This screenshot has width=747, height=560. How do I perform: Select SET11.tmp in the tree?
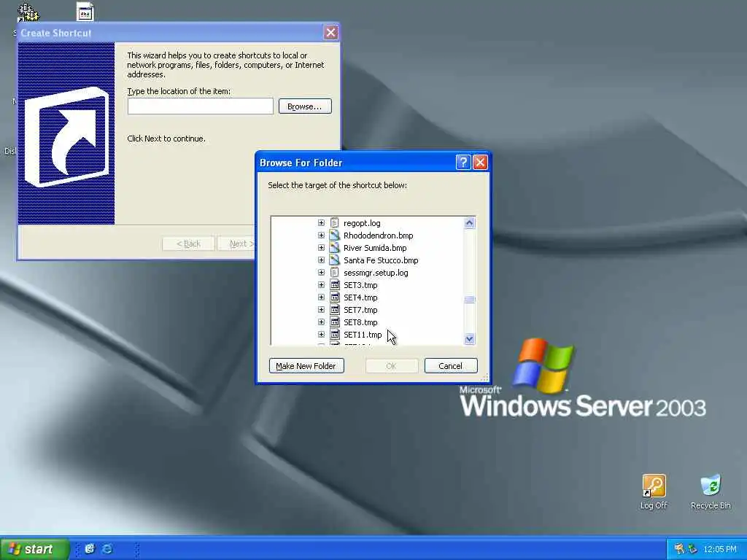pyautogui.click(x=363, y=334)
